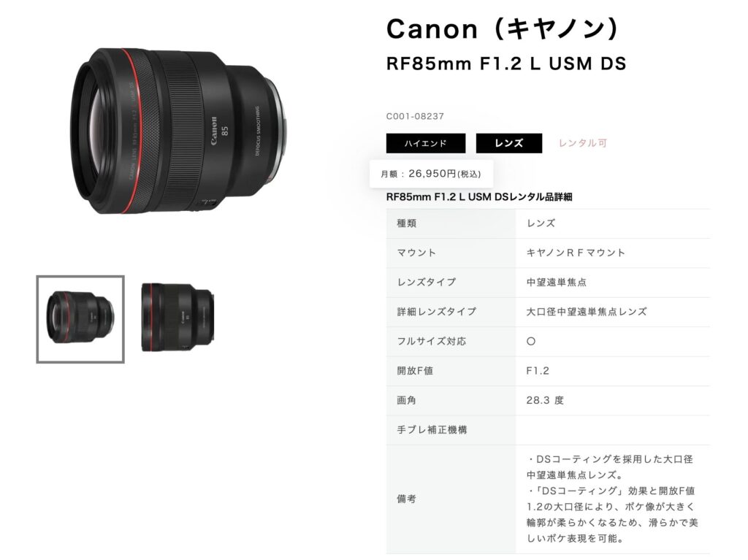Click the 中望遠単焦点 lens type value
Viewport: 748px width, 560px height.
point(556,283)
